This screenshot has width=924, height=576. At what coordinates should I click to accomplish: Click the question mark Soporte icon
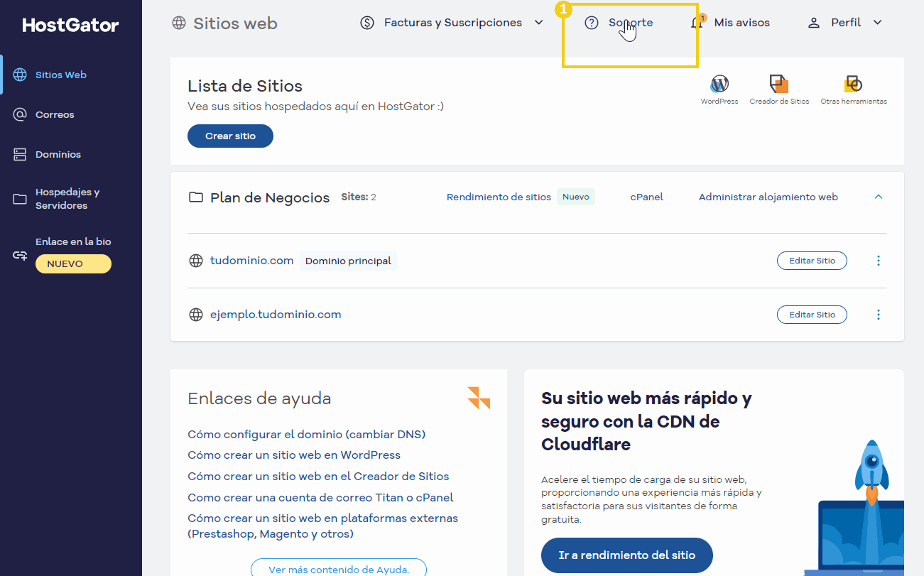(592, 23)
